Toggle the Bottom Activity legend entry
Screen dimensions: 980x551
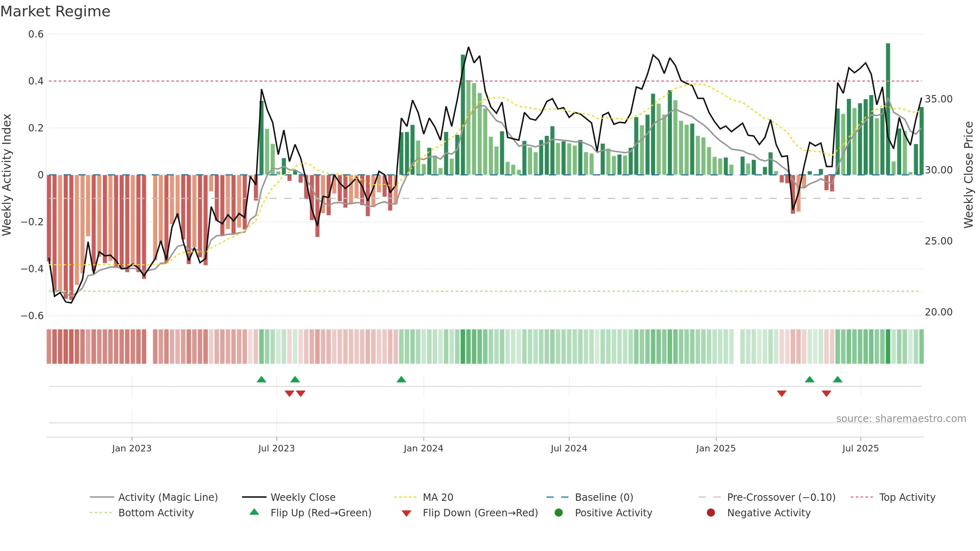[142, 513]
